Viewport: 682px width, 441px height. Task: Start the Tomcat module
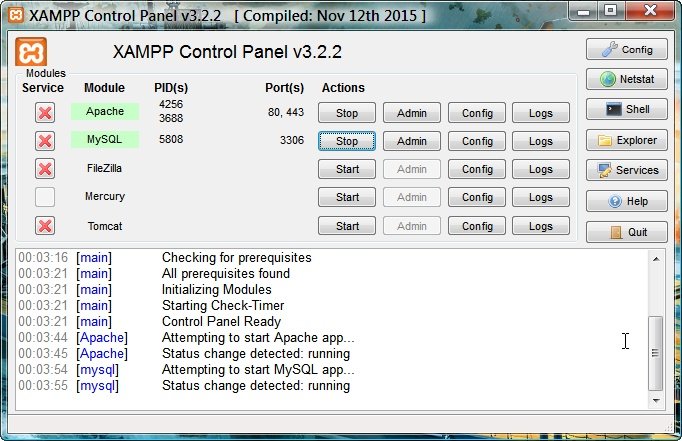coord(347,226)
